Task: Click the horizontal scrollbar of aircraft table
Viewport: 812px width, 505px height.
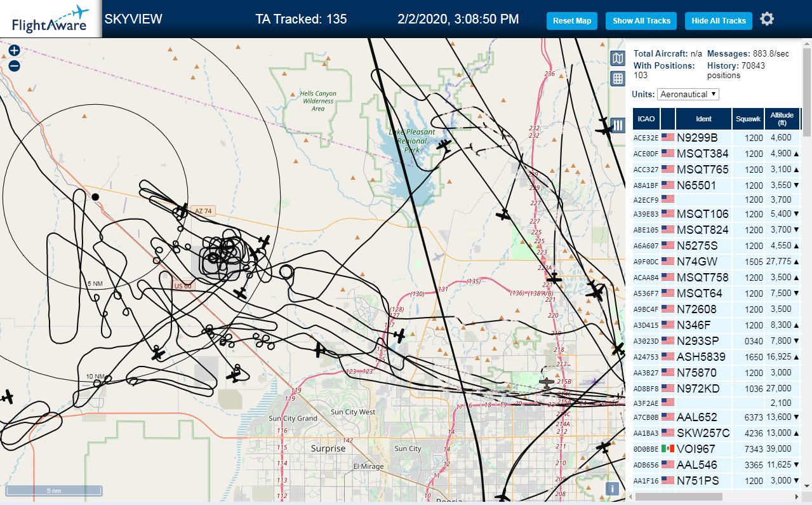Action: tap(679, 496)
